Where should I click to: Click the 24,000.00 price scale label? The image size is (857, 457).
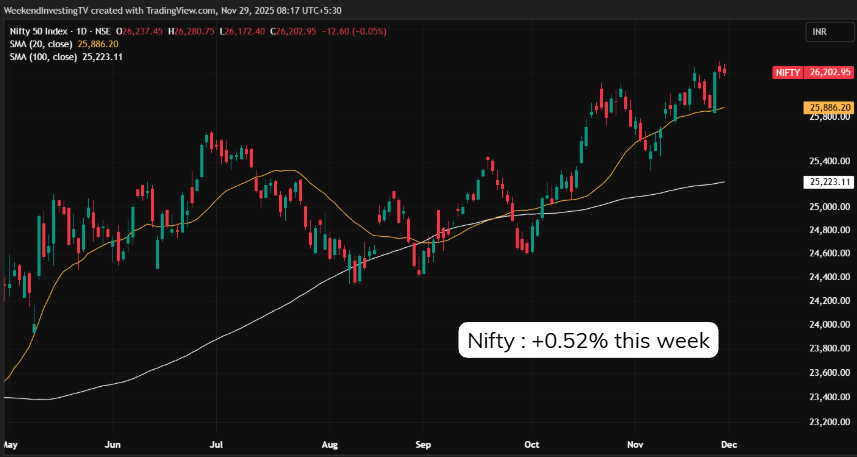[830, 324]
